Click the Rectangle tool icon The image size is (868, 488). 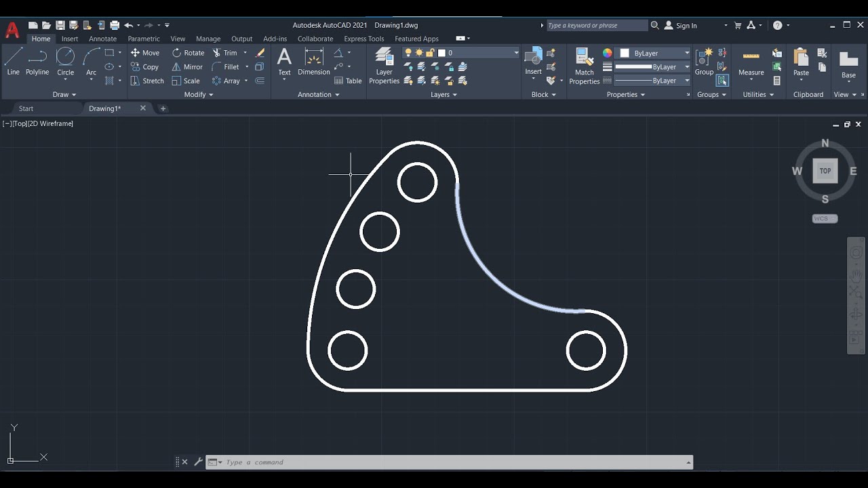[x=109, y=53]
